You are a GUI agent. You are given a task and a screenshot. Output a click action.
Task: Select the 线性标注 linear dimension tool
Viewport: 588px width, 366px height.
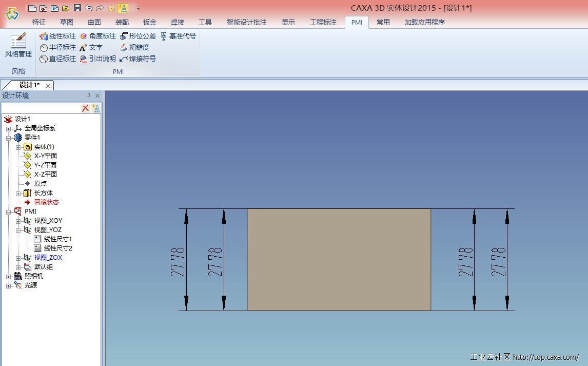coord(58,36)
